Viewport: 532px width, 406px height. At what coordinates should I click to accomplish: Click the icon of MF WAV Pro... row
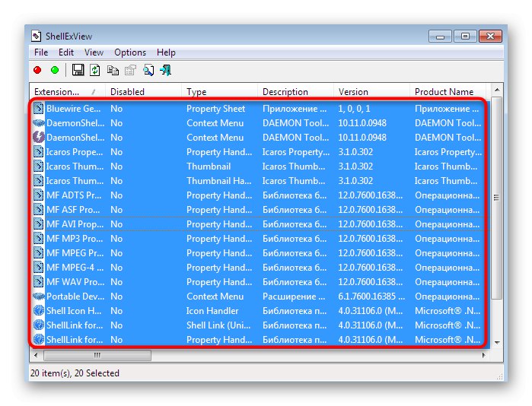tap(39, 281)
